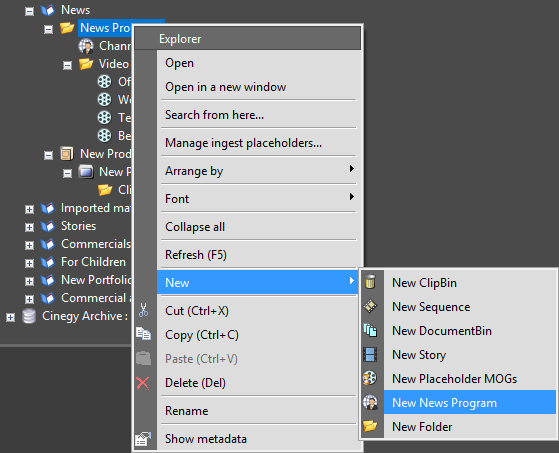559x453 pixels.
Task: Select the Stories tree item
Action: pyautogui.click(x=78, y=226)
